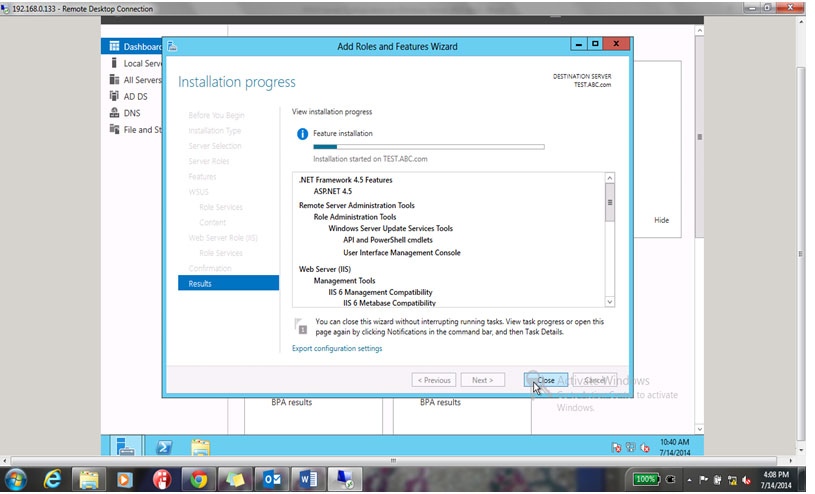
Task: Click ASP.NET 4.5 in feature list
Action: (333, 191)
